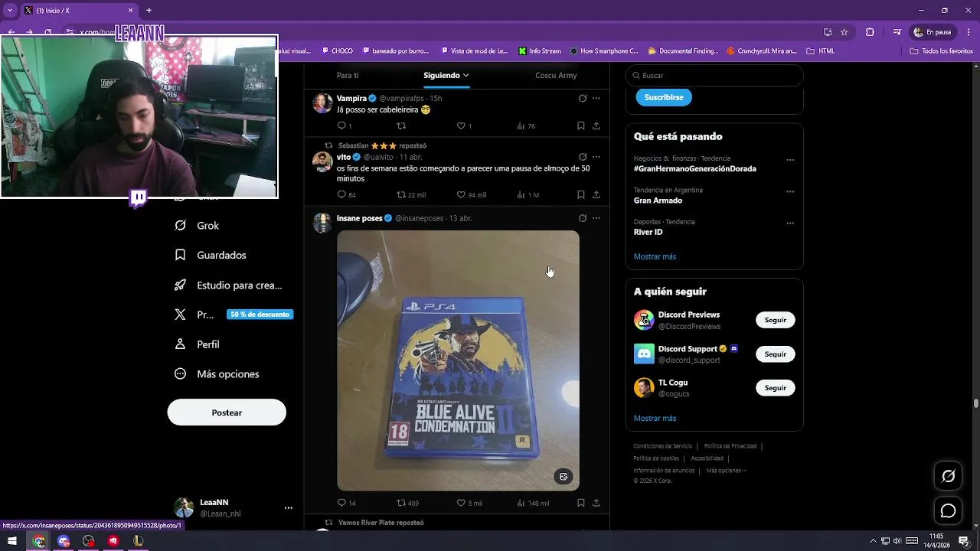The image size is (980, 551).
Task: Open image edit icon on game photo
Action: tap(563, 477)
